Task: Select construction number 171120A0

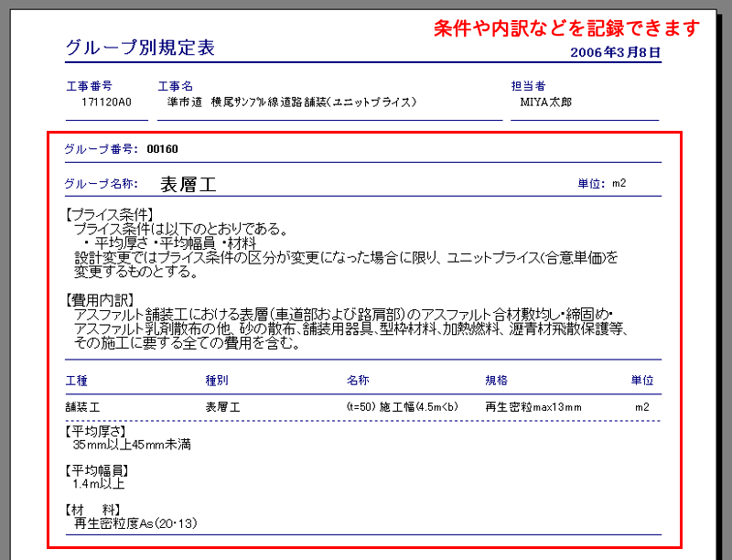Action: pyautogui.click(x=106, y=102)
